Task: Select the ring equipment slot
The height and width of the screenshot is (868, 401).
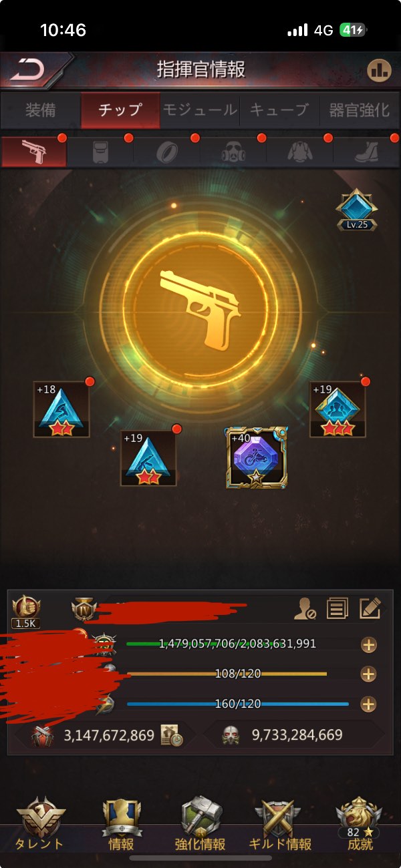Action: [166, 152]
